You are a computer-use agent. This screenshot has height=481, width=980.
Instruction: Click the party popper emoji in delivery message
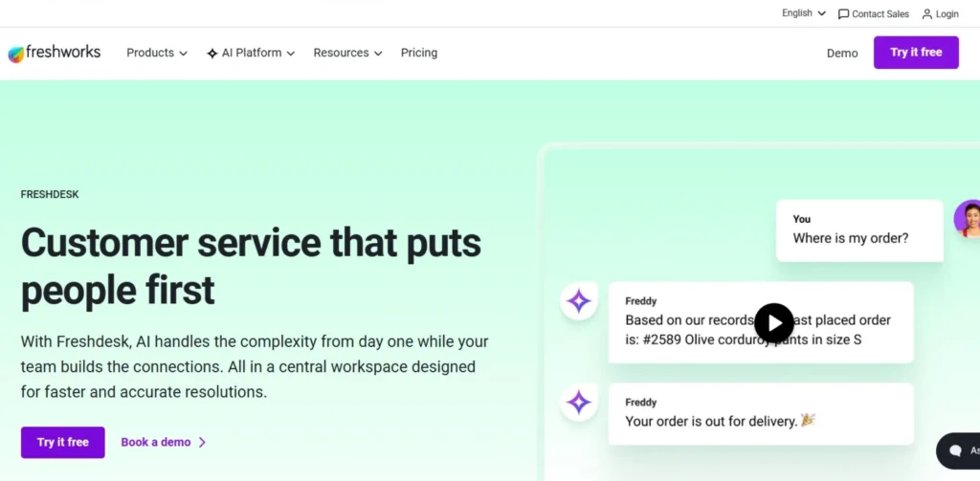tap(808, 421)
